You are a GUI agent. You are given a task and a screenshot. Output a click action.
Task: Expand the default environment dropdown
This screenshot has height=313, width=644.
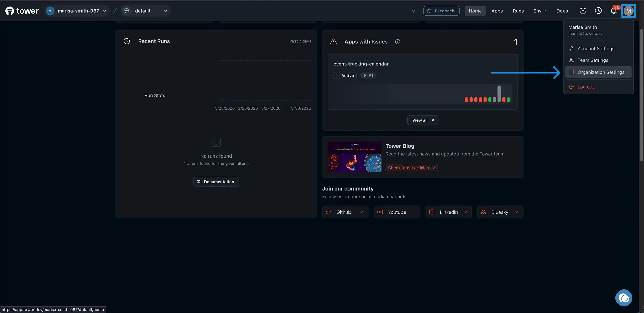pos(146,11)
